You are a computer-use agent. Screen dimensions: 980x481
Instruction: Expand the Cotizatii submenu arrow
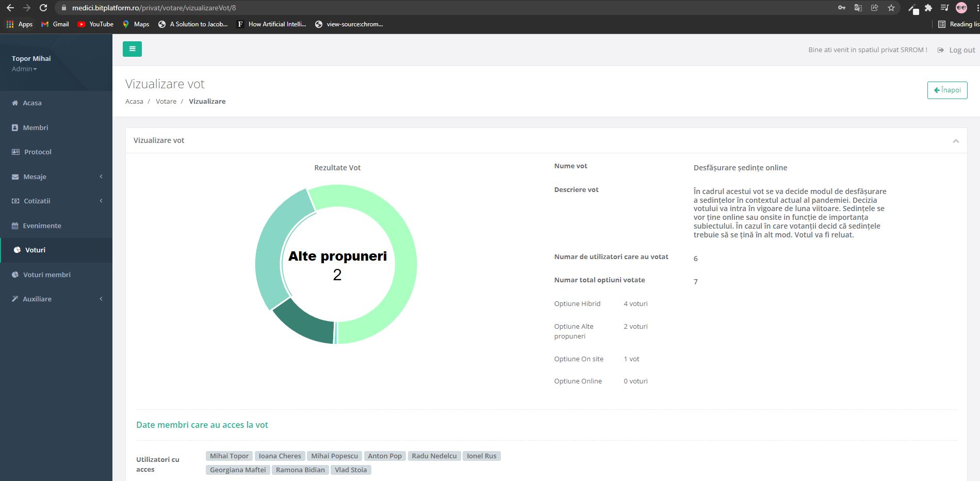coord(101,201)
